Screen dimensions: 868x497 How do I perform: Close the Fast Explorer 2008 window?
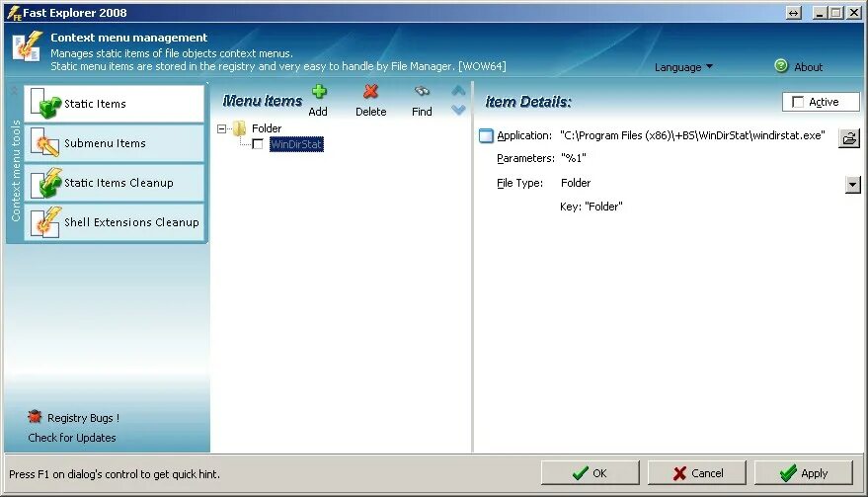tap(853, 13)
